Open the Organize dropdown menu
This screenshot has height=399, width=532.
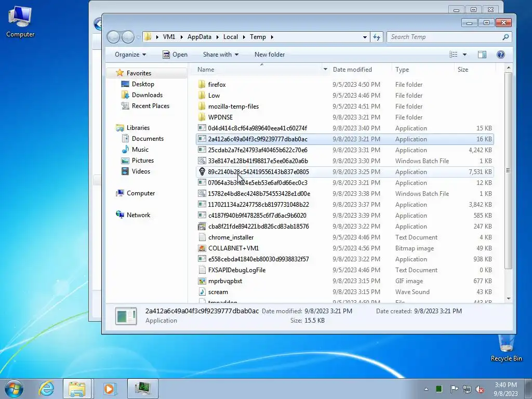coord(130,54)
